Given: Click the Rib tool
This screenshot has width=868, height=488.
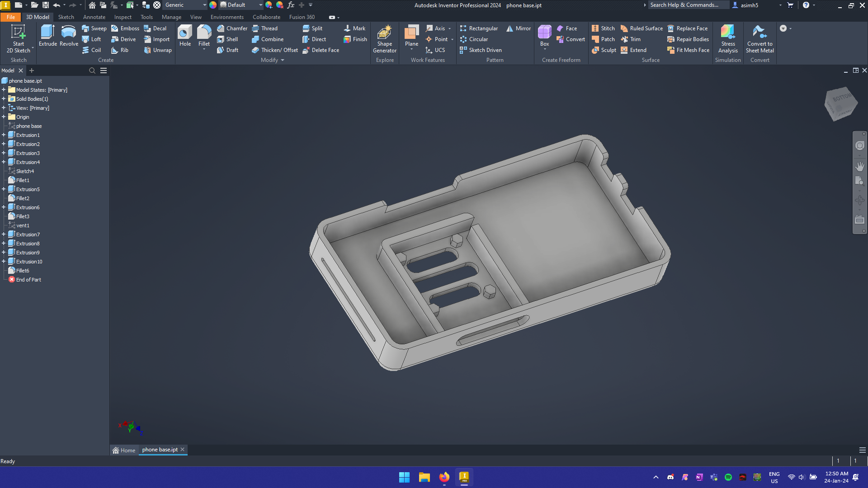Looking at the screenshot, I should click(120, 50).
